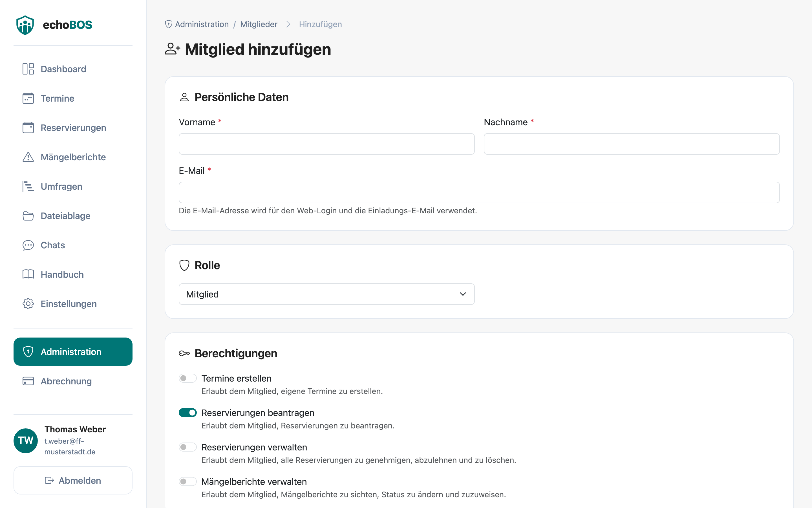Image resolution: width=812 pixels, height=508 pixels.
Task: Turn on the Reservierungen verwalten toggle
Action: coord(187,447)
